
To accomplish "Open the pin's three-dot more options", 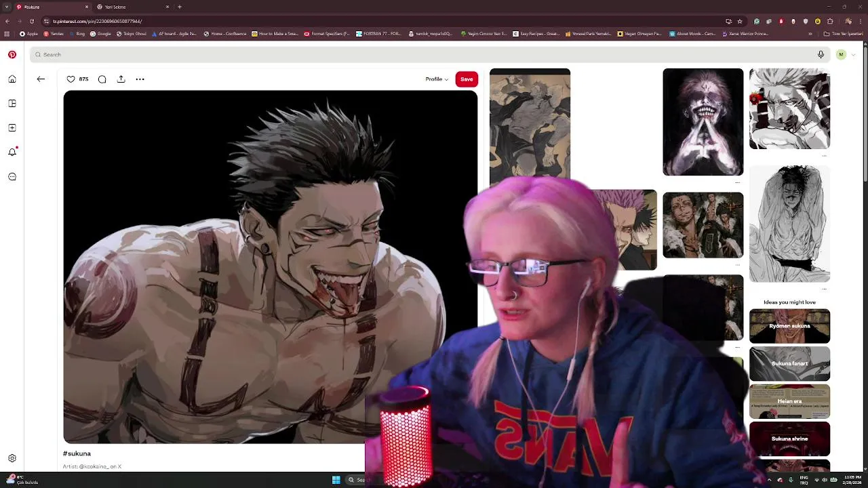I will 140,79.
